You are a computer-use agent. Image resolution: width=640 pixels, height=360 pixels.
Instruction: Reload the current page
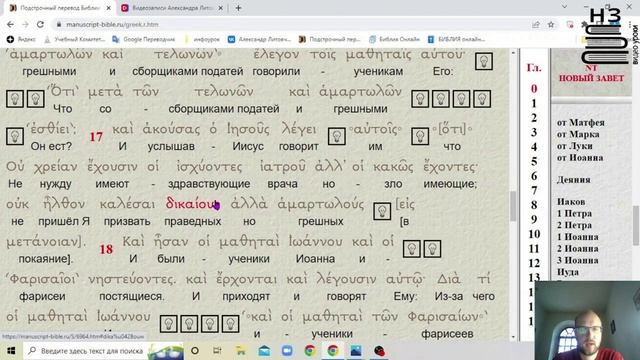(x=40, y=24)
